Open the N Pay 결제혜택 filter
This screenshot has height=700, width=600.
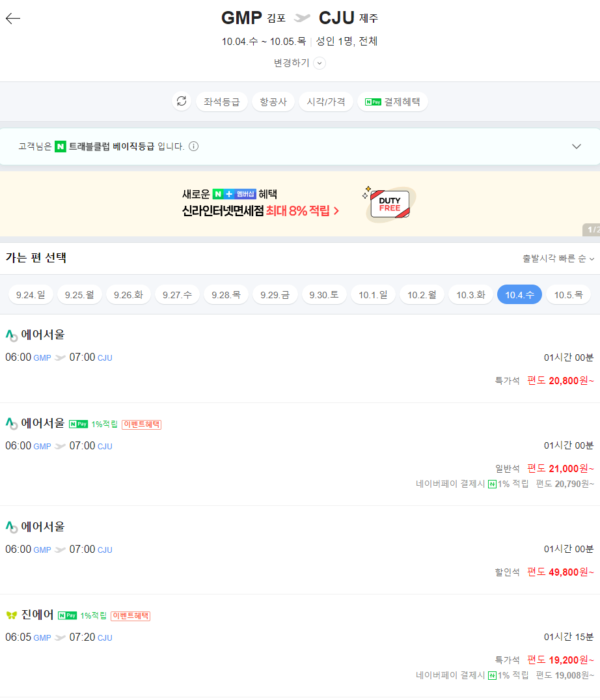[x=392, y=102]
